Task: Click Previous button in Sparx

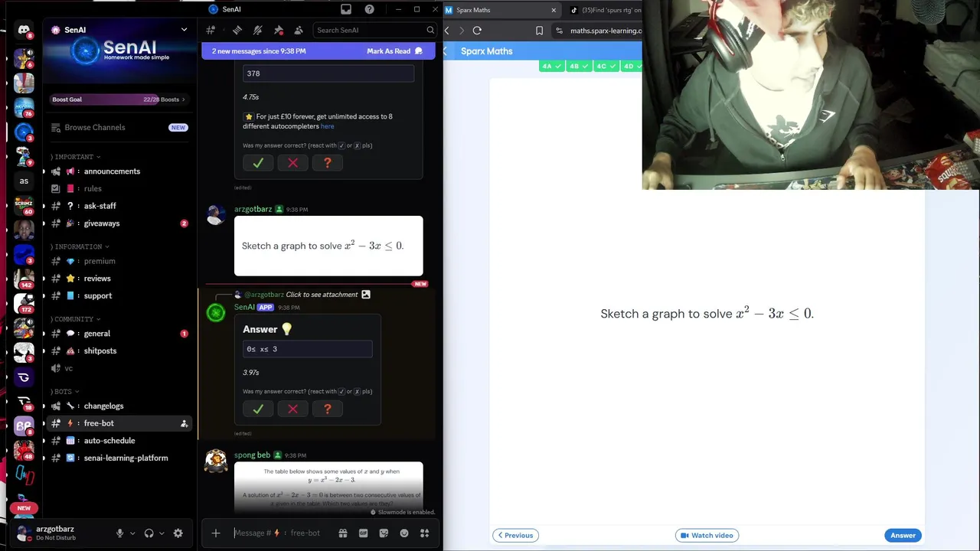Action: (515, 536)
